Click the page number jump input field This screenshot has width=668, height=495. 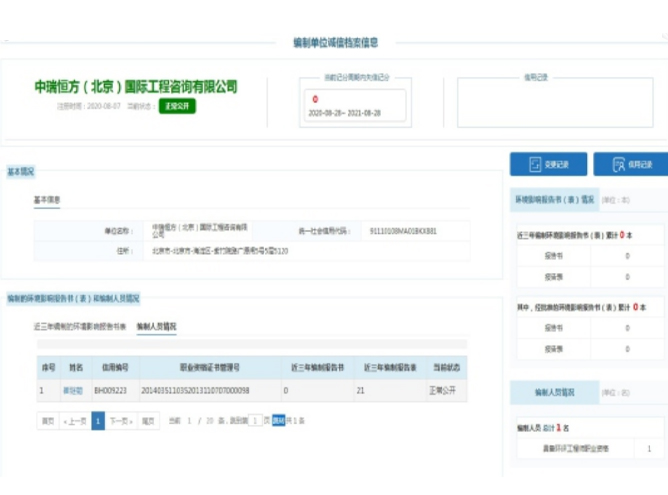tap(255, 422)
